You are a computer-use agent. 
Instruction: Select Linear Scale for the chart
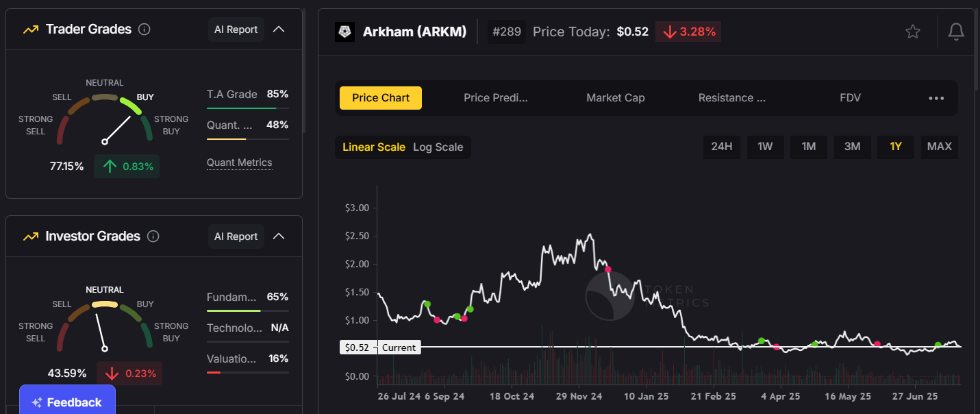[x=374, y=147]
